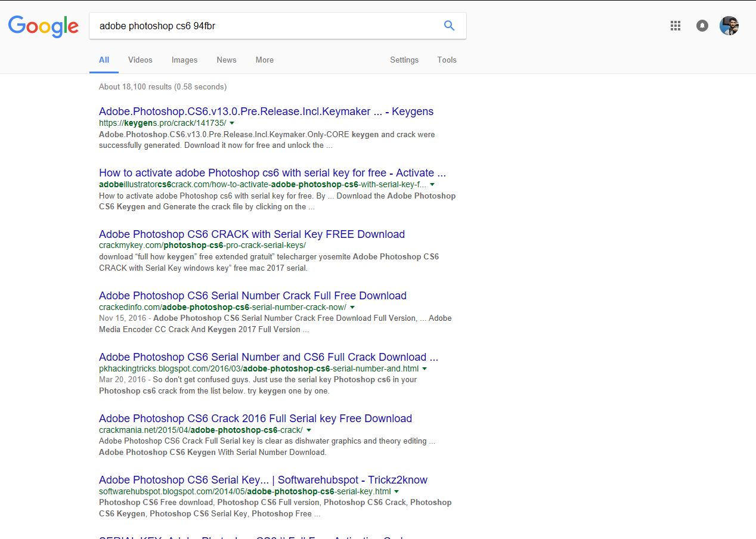756x539 pixels.
Task: Select the All results tab
Action: (x=104, y=60)
